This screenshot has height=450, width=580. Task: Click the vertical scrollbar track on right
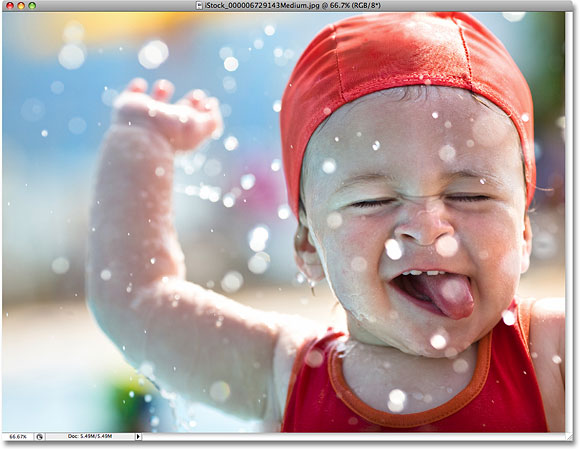(569, 222)
